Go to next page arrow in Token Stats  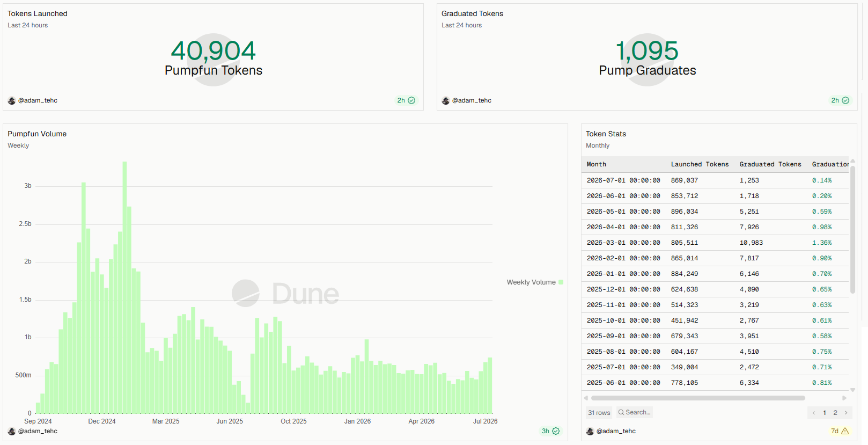pyautogui.click(x=846, y=413)
